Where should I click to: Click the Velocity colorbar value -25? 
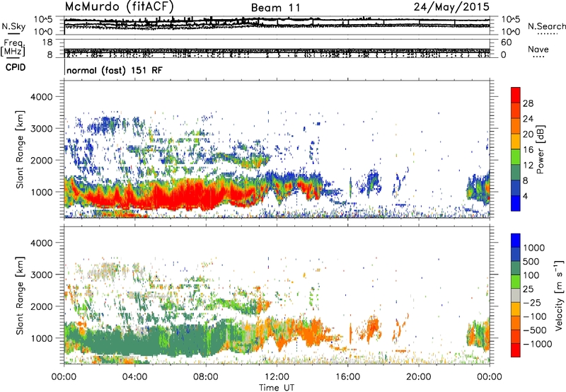click(531, 302)
